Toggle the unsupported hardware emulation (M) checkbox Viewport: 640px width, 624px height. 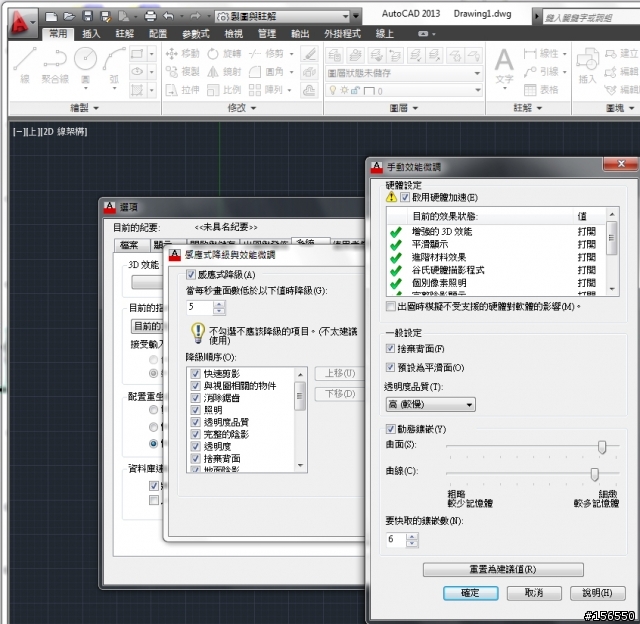[x=390, y=307]
